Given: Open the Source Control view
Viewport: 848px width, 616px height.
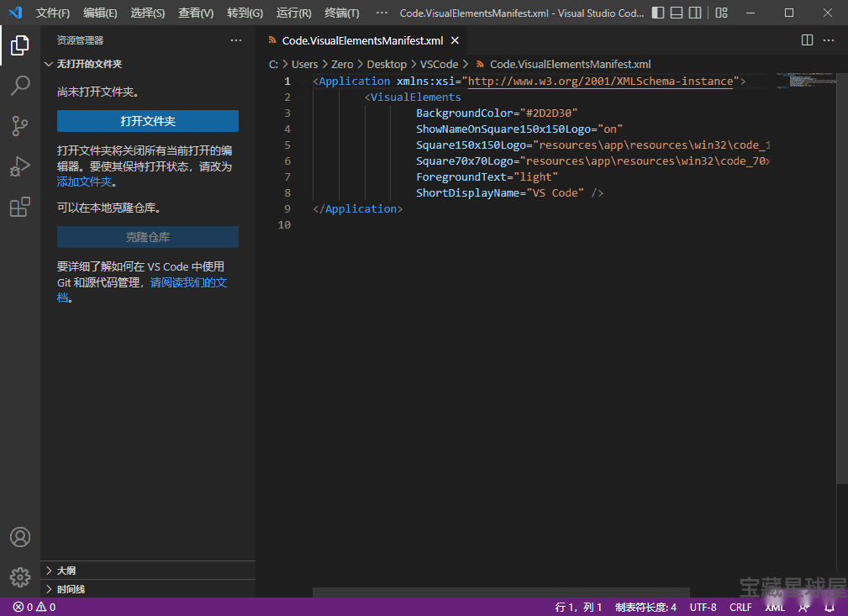Looking at the screenshot, I should pyautogui.click(x=20, y=125).
